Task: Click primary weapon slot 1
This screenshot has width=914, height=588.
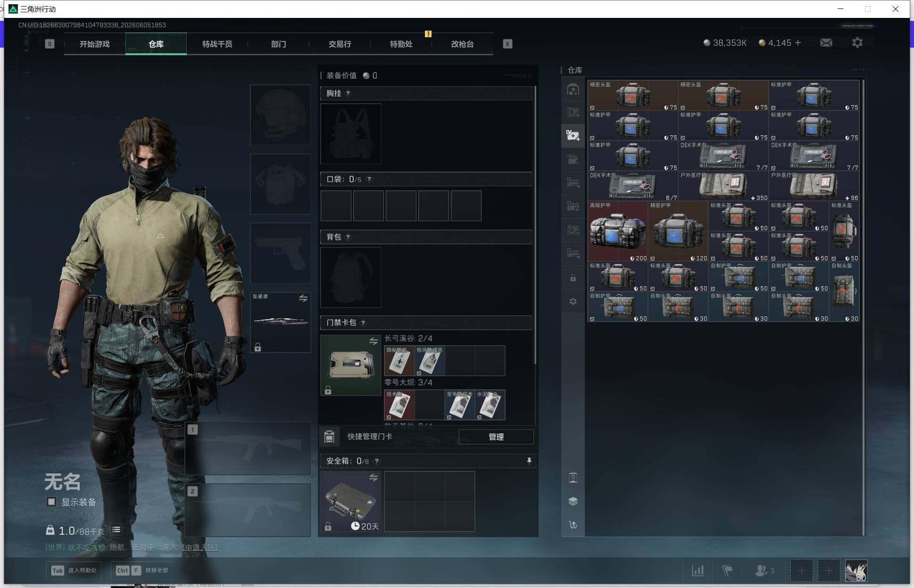Action: 248,448
